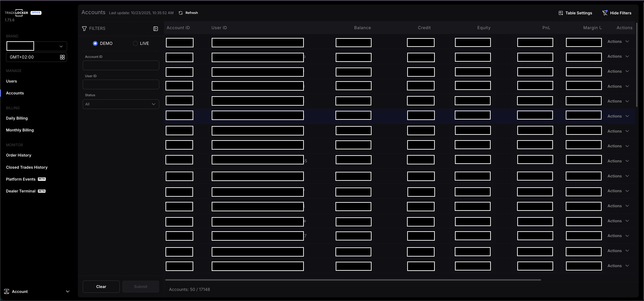Open the Dealer Terminal beta page

pos(21,191)
